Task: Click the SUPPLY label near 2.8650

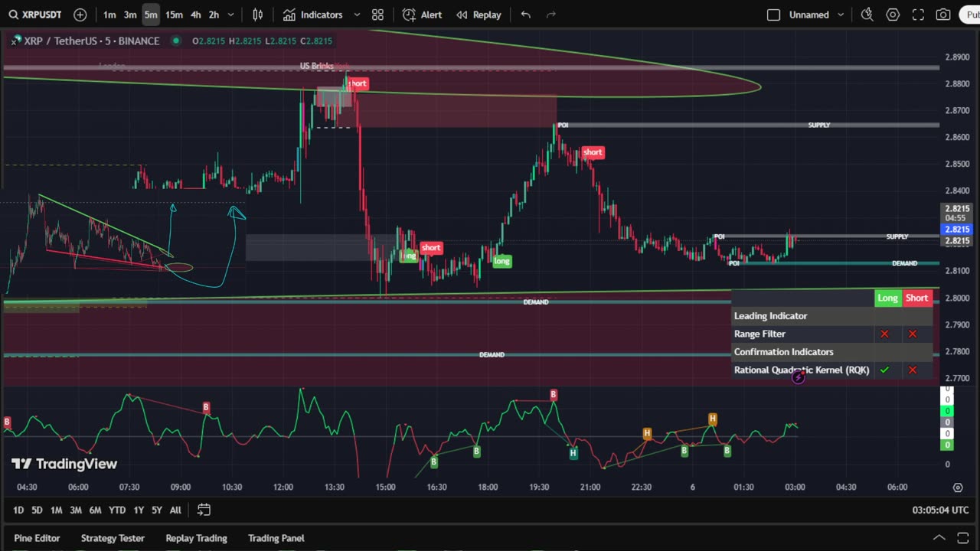Action: point(818,125)
